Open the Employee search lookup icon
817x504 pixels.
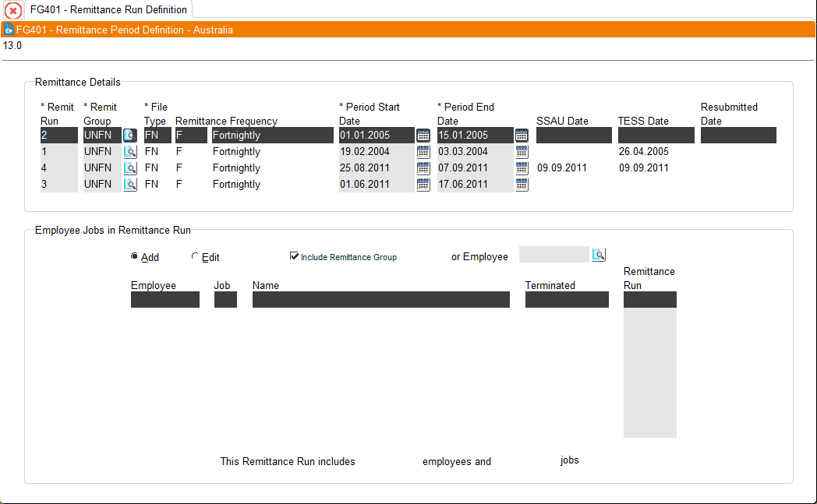(x=599, y=255)
